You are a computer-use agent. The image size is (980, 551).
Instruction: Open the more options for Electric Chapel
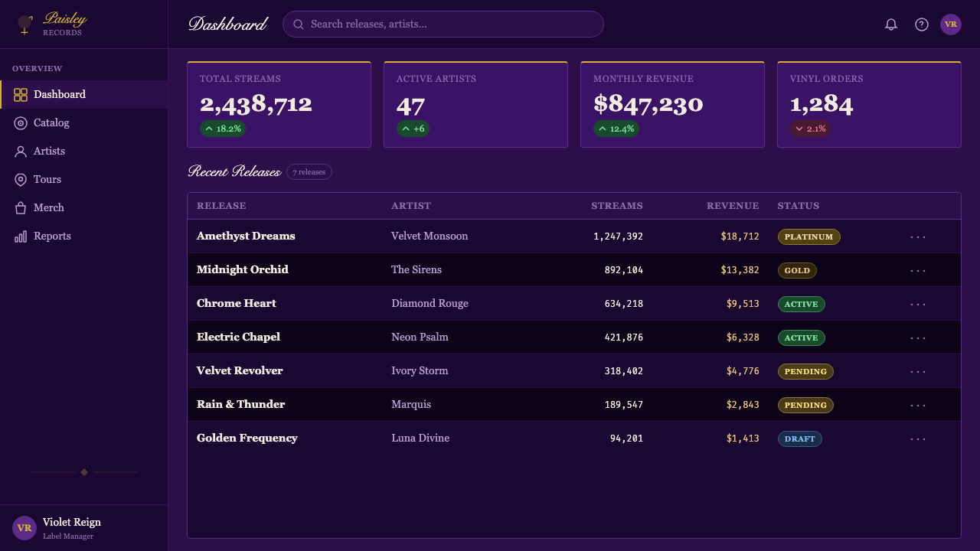click(x=918, y=337)
